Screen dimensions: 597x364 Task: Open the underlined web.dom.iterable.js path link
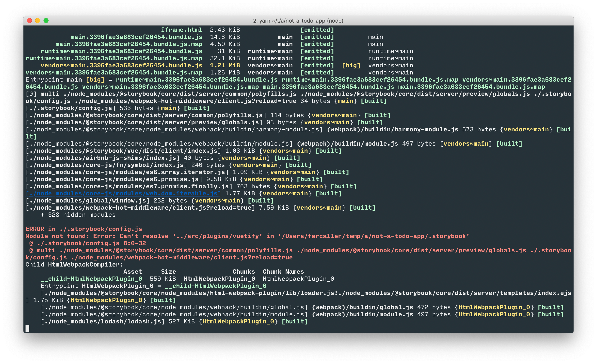coord(123,194)
